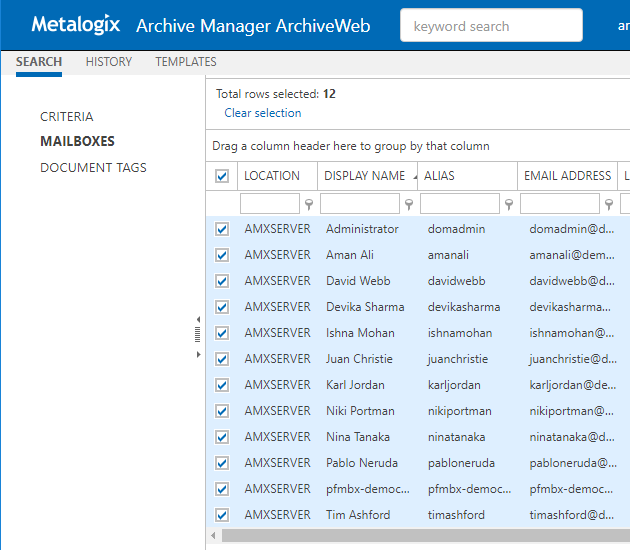Open the Document Tags section
Screen dimensions: 630x550
93,168
